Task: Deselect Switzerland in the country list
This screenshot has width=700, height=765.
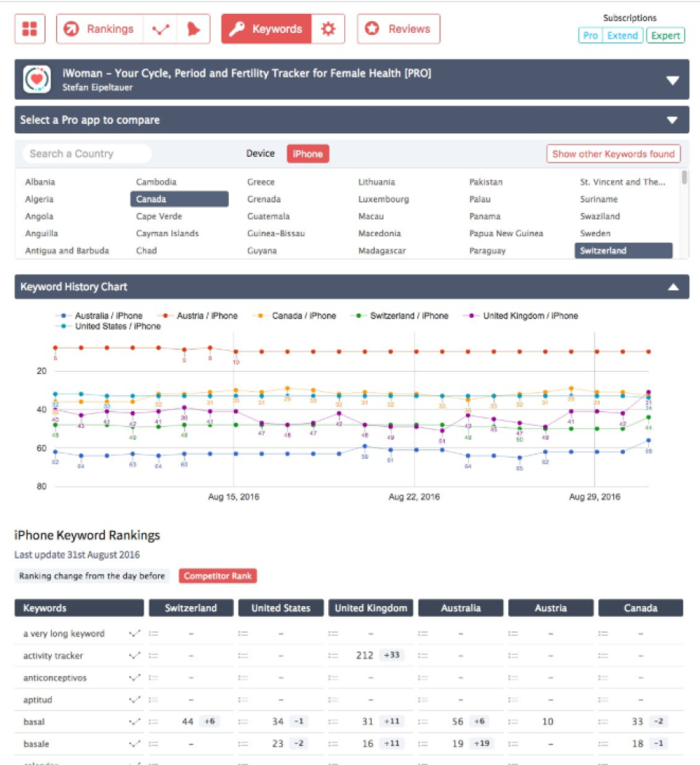Action: (x=623, y=250)
